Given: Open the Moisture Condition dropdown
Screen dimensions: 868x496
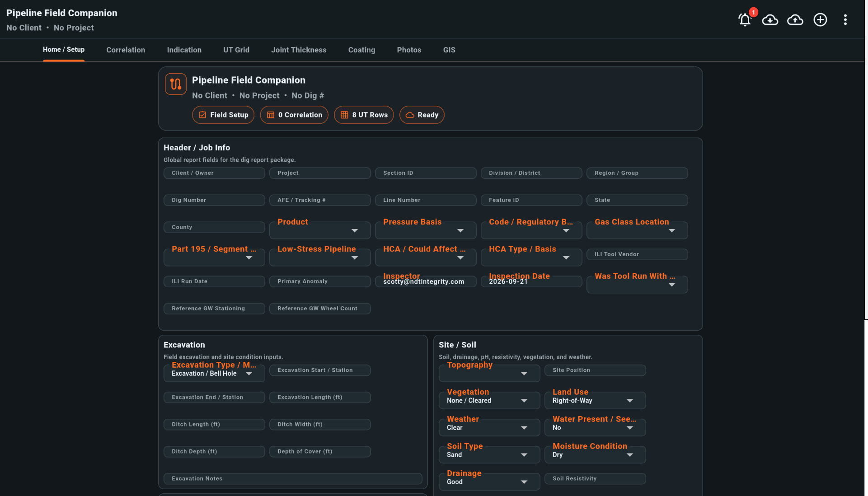Looking at the screenshot, I should click(x=595, y=454).
